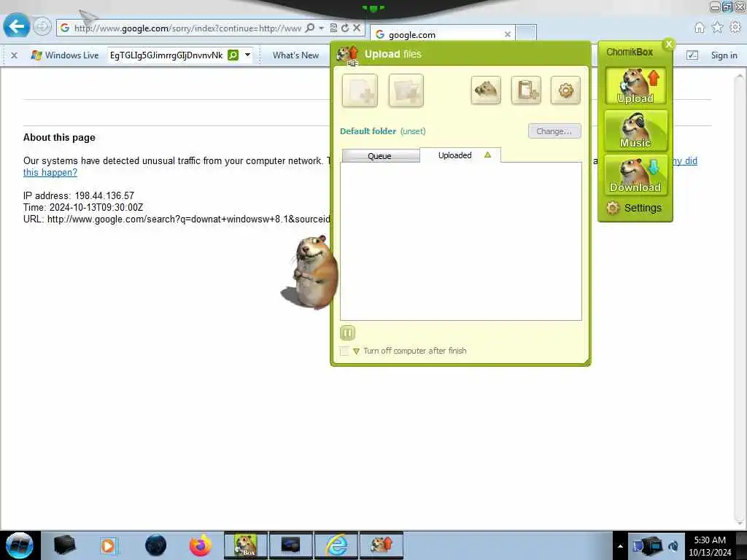Go back with the browser Back button
The height and width of the screenshot is (560, 747).
coord(16,26)
